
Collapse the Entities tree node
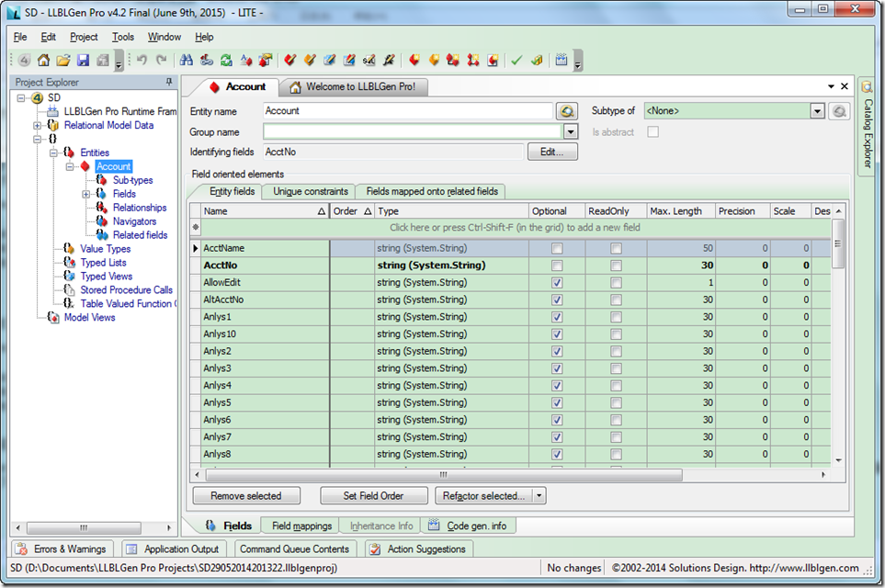click(53, 153)
